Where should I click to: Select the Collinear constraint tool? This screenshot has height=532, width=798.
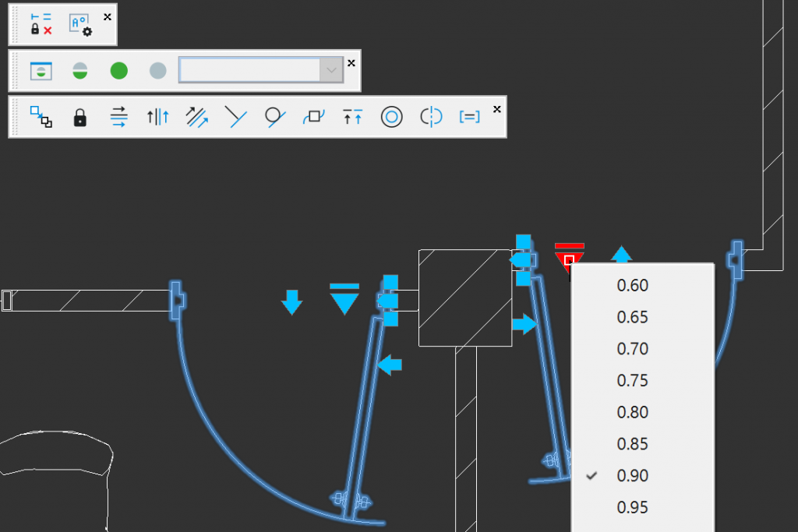[x=353, y=117]
